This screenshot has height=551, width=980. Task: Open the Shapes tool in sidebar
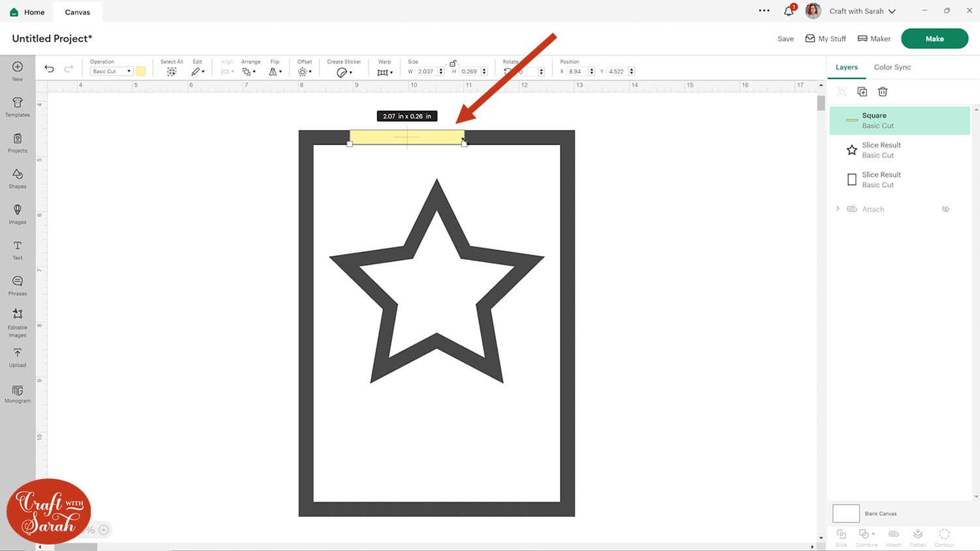tap(18, 177)
